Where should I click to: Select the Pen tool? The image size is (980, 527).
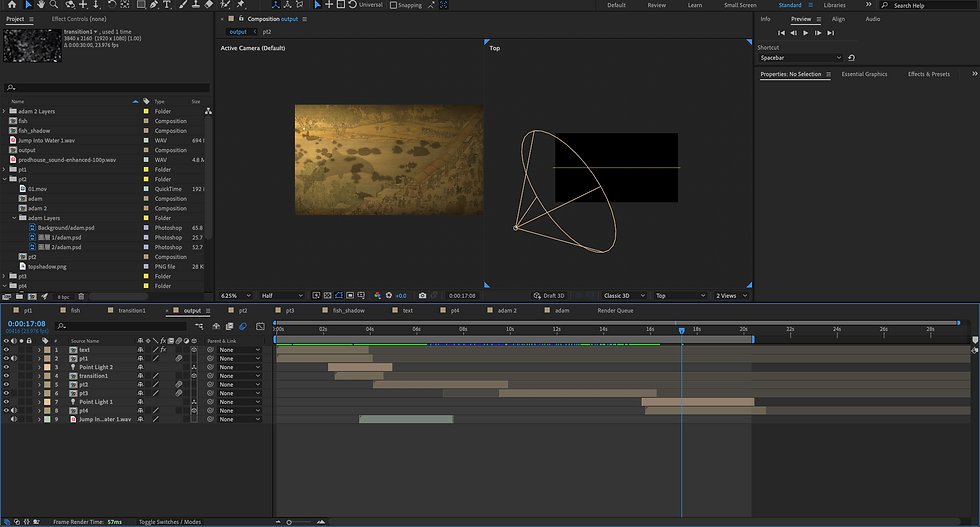tap(154, 4)
